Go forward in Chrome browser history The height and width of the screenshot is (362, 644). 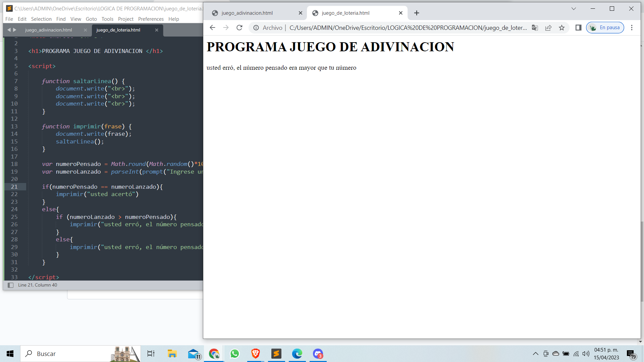226,27
